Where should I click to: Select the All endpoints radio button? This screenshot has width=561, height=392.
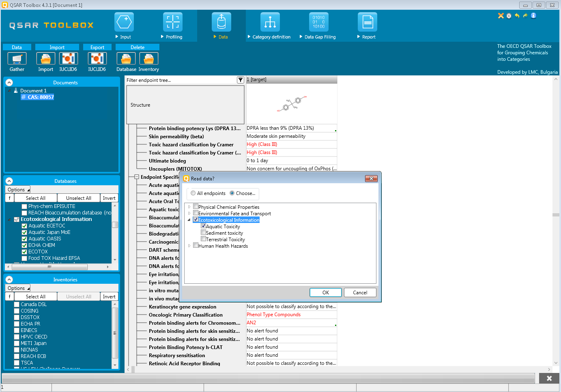[193, 193]
